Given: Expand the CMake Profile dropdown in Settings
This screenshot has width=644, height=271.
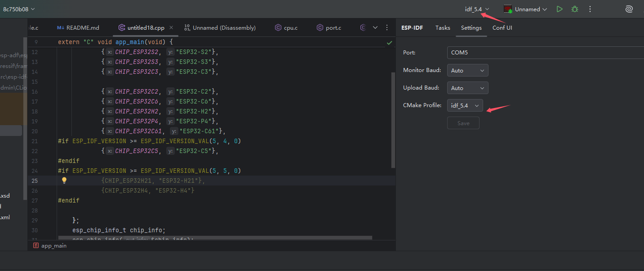Looking at the screenshot, I should tap(465, 105).
